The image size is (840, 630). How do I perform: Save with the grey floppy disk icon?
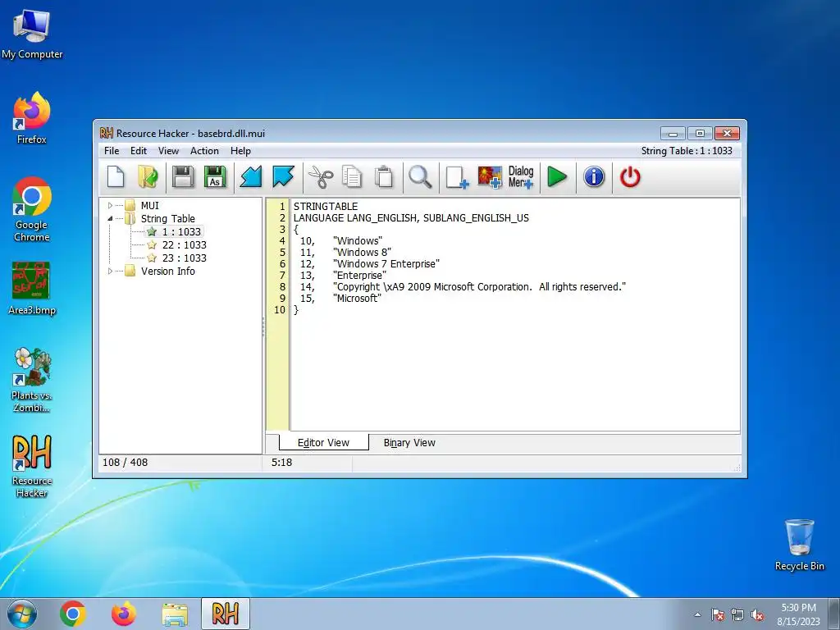183,177
